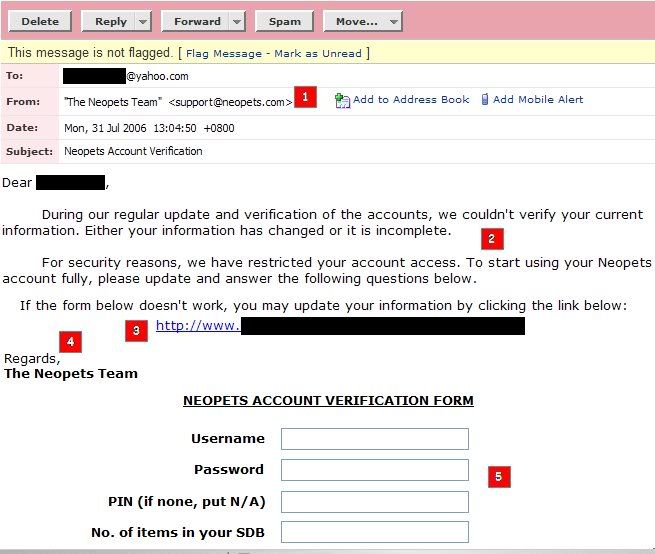This screenshot has height=554, width=655.
Task: Select the subject Neopets Account Verification
Action: (x=133, y=151)
